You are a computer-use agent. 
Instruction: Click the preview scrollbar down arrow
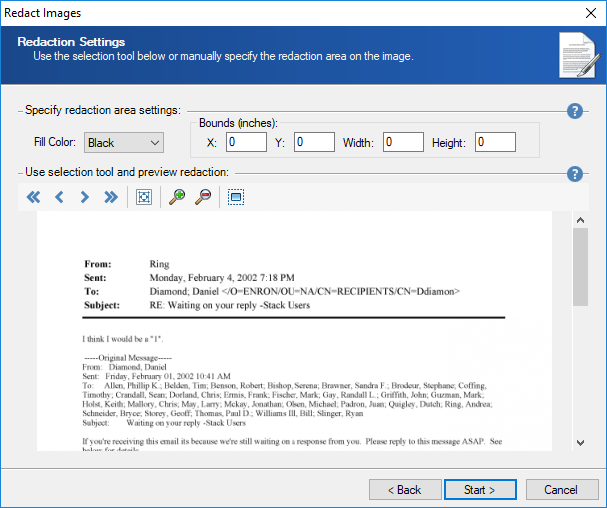(580, 442)
